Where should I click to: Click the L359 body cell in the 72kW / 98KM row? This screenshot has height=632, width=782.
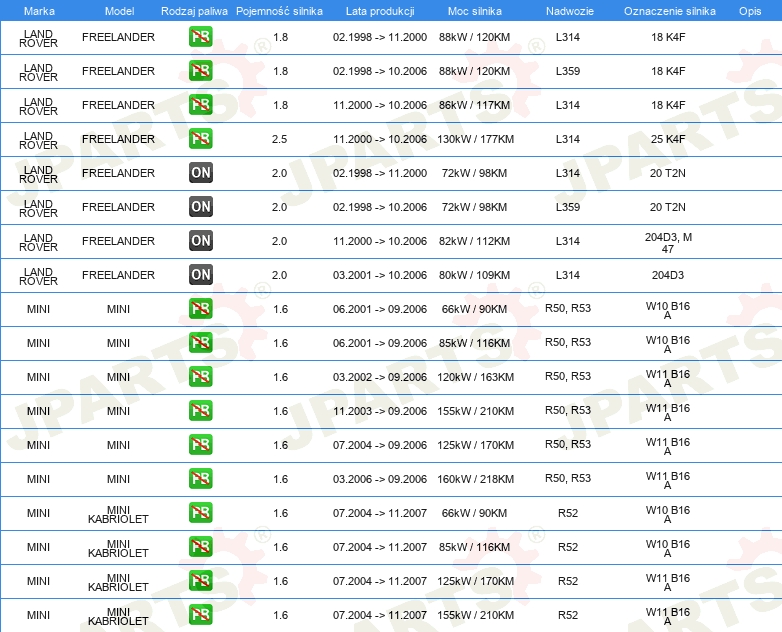tap(568, 207)
